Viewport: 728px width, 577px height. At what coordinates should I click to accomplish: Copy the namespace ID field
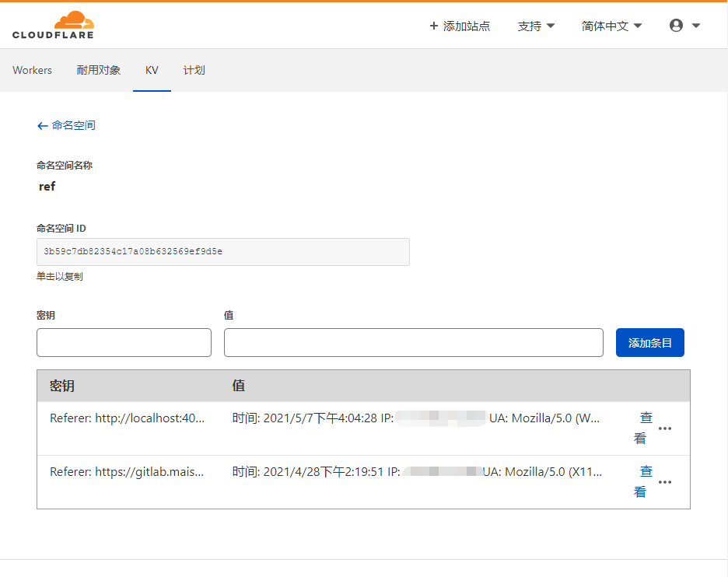point(223,252)
